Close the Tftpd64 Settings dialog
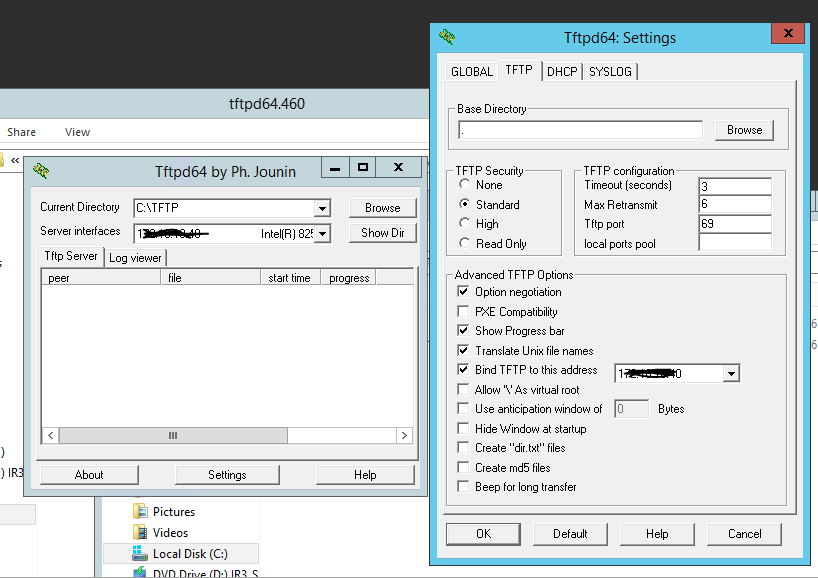Viewport: 818px width, 578px height. point(788,33)
